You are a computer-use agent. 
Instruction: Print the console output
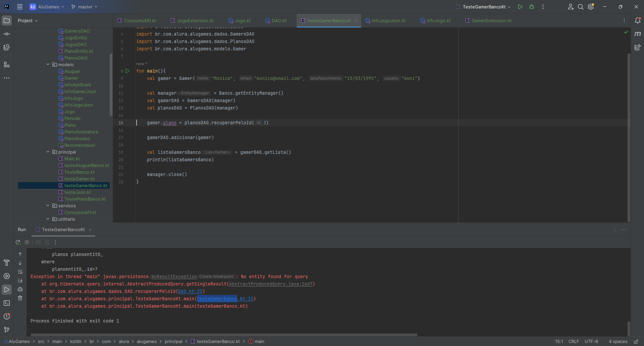coord(20,289)
